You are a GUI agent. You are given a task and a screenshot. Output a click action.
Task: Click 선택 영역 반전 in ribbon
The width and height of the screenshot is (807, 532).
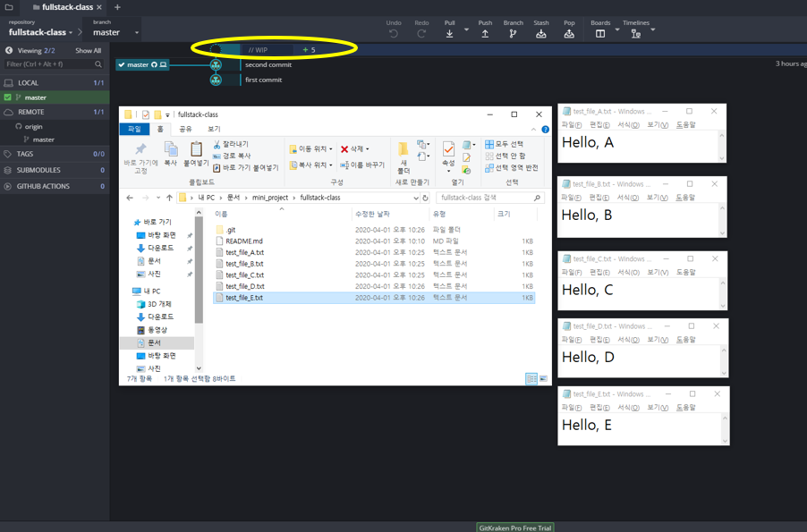point(512,168)
